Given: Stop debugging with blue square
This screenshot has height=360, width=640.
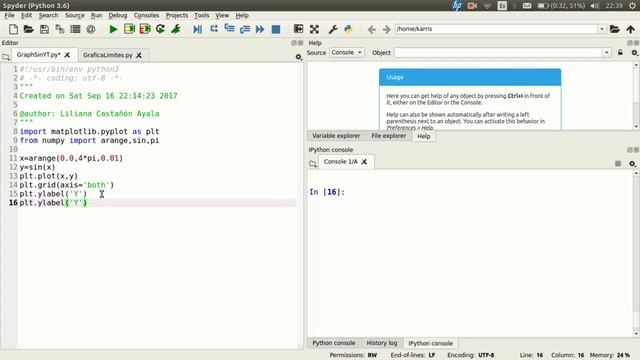Looking at the screenshot, I should coord(276,29).
